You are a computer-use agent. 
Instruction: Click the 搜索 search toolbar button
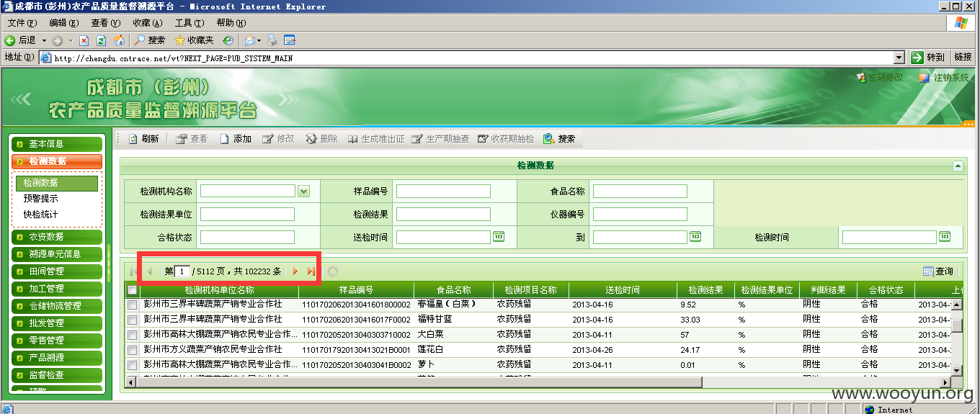(559, 139)
